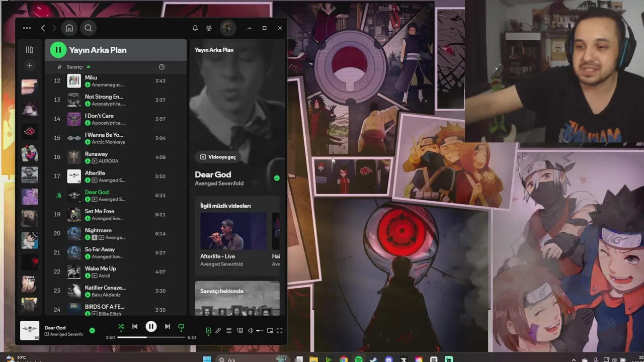644x362 pixels.
Task: Open the Friend Activity icon
Action: tap(209, 28)
